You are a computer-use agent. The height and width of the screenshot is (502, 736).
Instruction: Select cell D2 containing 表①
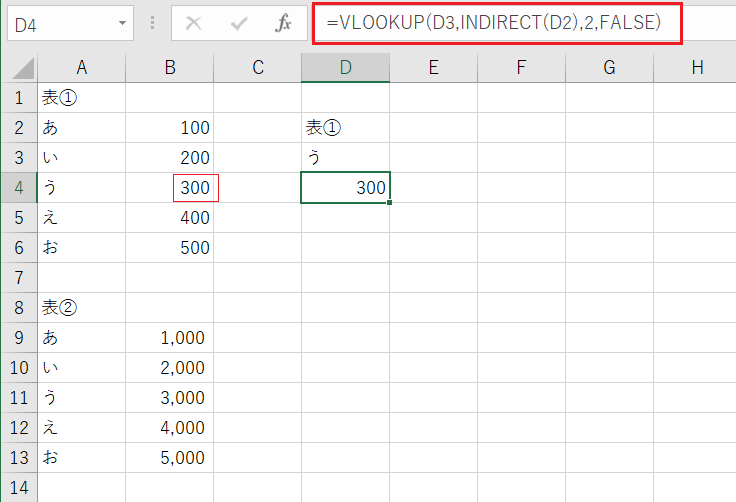tap(345, 128)
